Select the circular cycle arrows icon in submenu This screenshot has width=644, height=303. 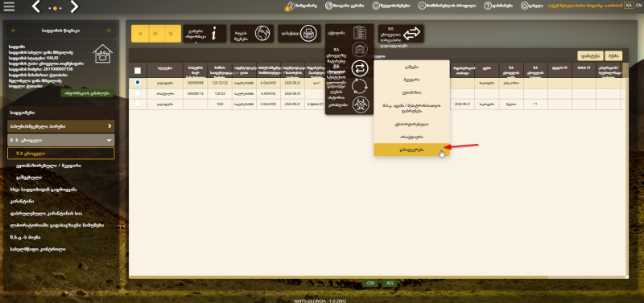360,86
